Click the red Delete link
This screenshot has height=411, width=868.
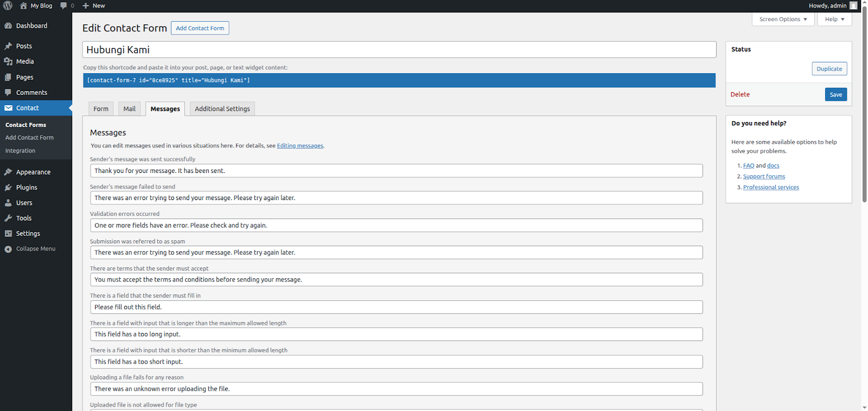(740, 94)
